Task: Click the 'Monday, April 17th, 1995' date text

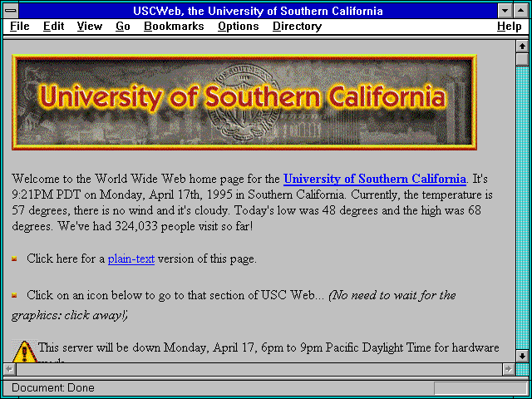Action: (x=166, y=195)
